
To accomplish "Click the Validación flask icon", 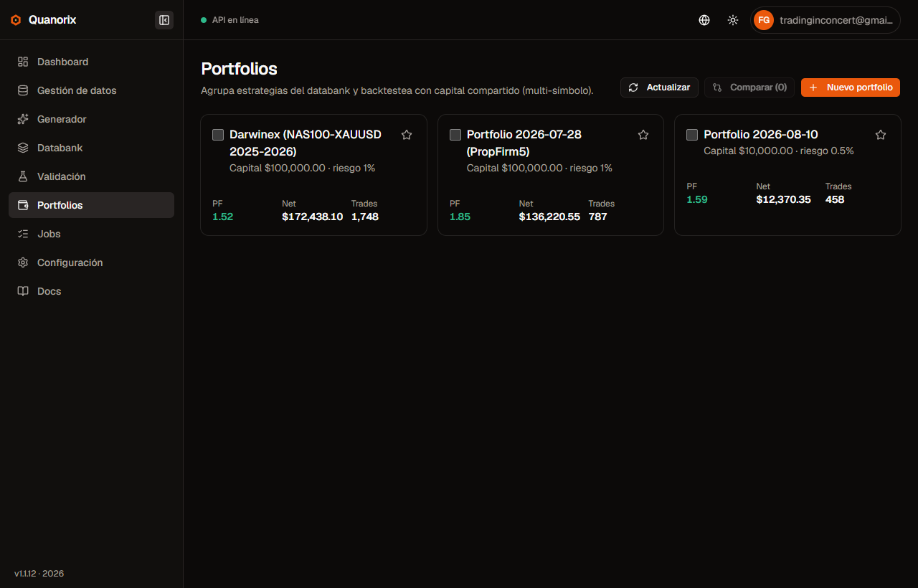I will 23,176.
